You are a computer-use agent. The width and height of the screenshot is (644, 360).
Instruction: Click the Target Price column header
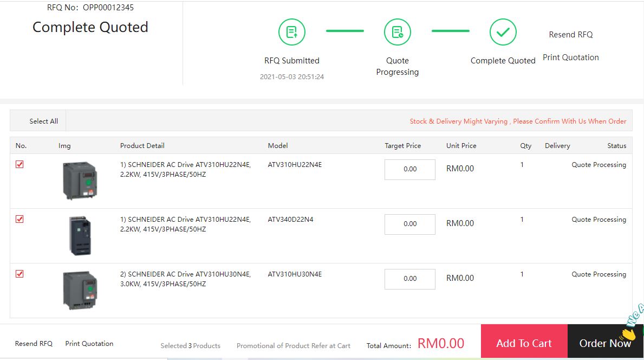click(x=402, y=145)
